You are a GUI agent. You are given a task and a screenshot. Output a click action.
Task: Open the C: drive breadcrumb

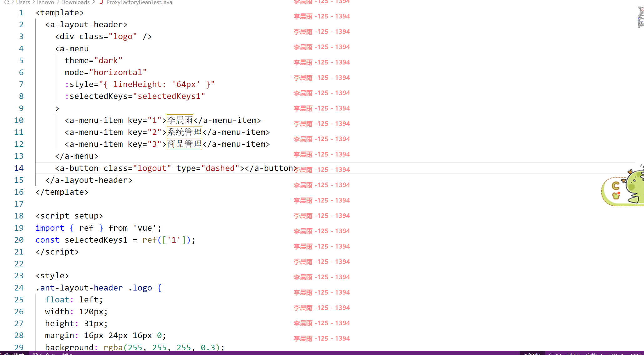pyautogui.click(x=7, y=2)
